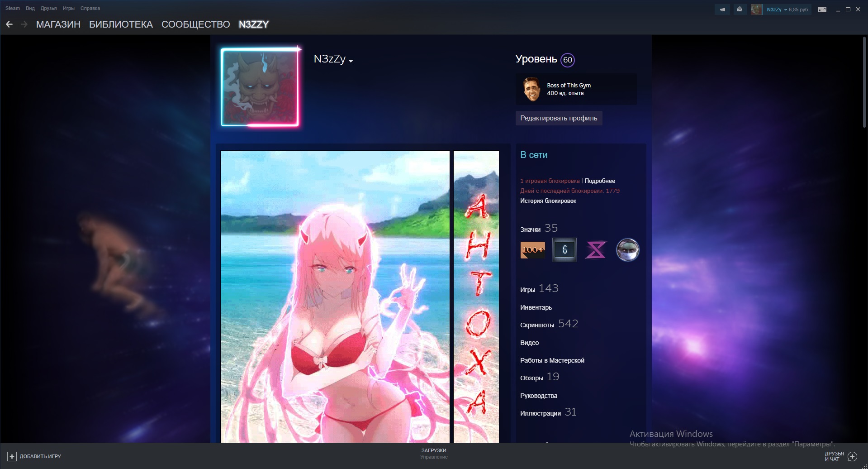Switch to the МАГАЗИН tab
Viewport: 868px width, 469px height.
[x=58, y=24]
